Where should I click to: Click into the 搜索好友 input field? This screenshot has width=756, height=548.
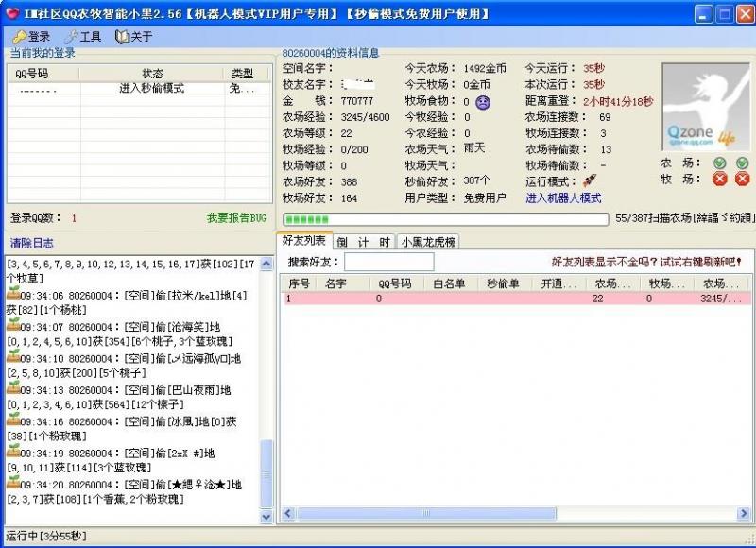click(388, 262)
